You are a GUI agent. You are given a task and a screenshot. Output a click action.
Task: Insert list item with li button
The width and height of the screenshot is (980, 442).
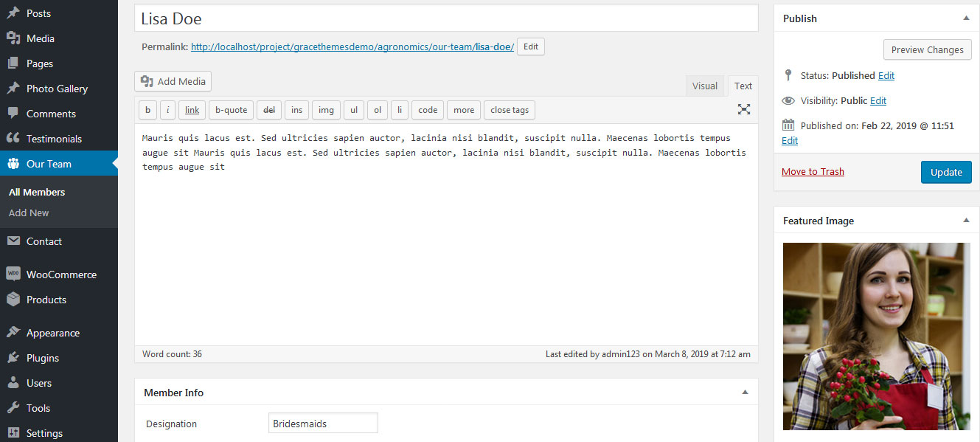(x=400, y=110)
